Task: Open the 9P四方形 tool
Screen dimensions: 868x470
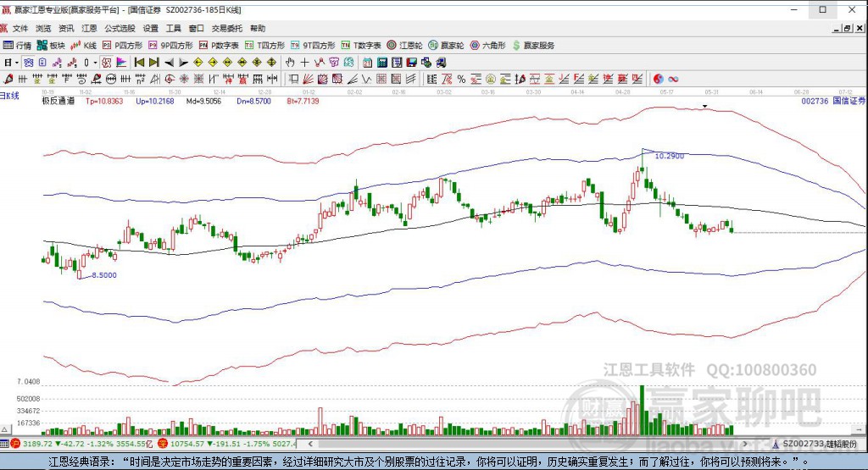Action: (x=170, y=46)
